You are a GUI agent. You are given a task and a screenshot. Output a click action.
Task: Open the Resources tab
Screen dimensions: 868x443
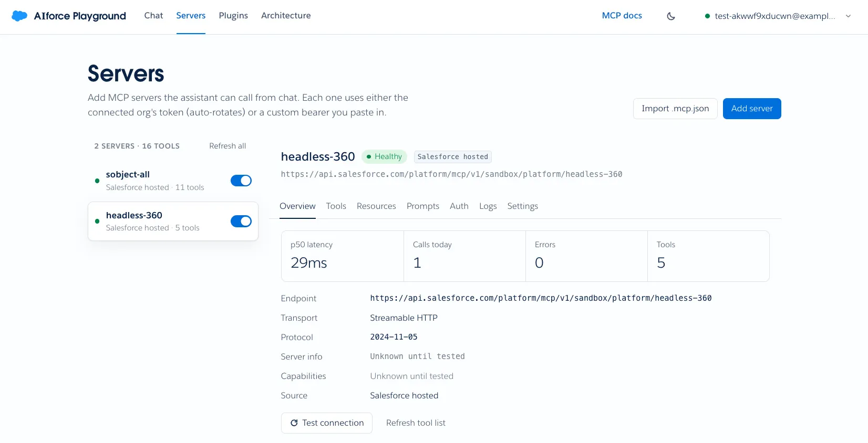376,206
